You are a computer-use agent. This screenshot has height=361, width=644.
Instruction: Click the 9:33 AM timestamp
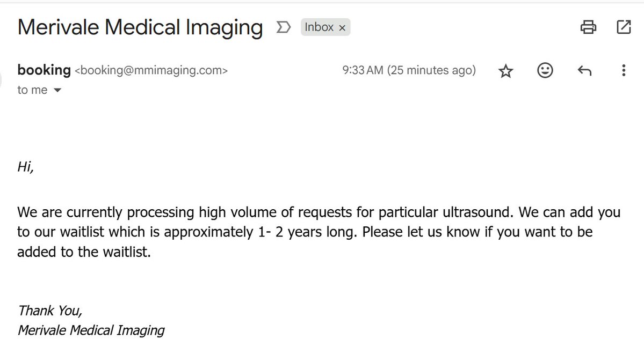pos(363,70)
